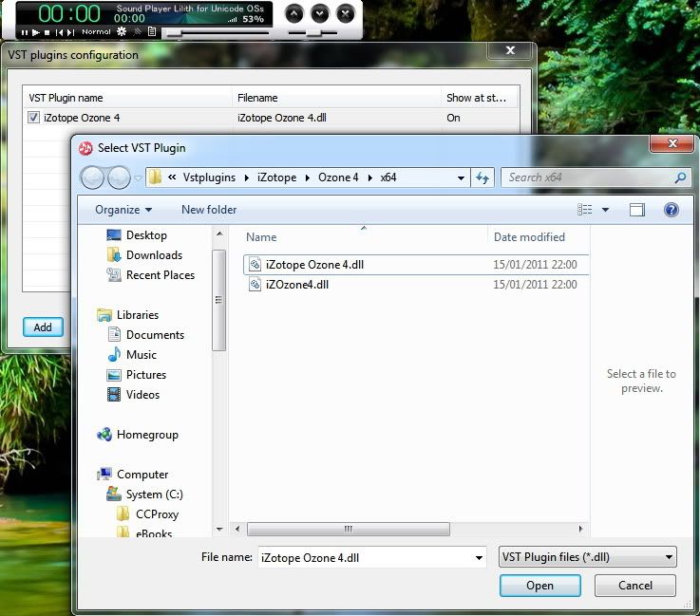The width and height of the screenshot is (700, 616).
Task: Click x64 in the address path
Action: point(388,177)
